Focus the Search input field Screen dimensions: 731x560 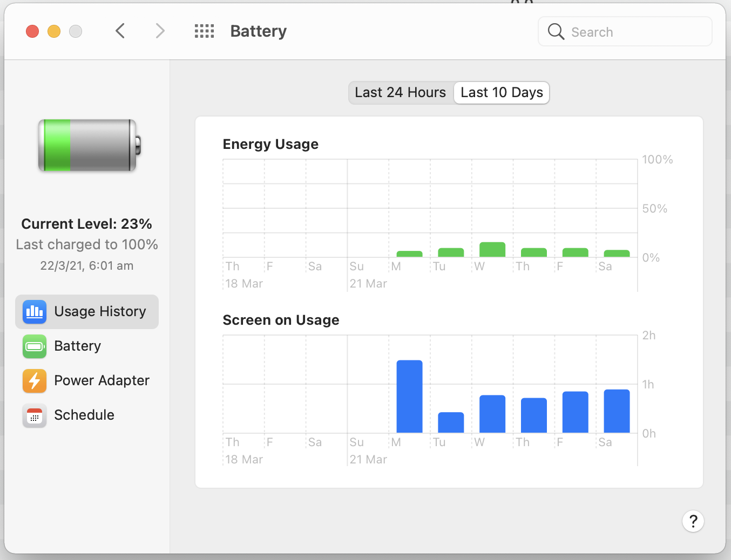[625, 32]
